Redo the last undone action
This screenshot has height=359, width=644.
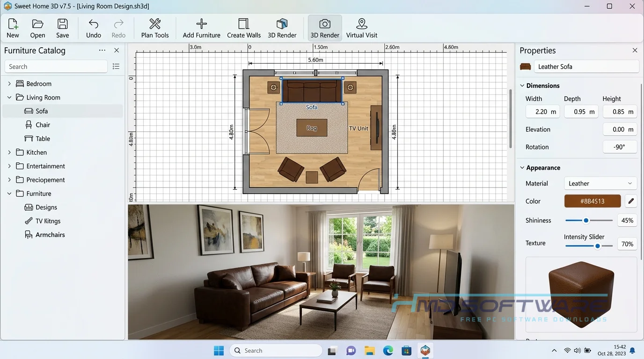click(118, 28)
